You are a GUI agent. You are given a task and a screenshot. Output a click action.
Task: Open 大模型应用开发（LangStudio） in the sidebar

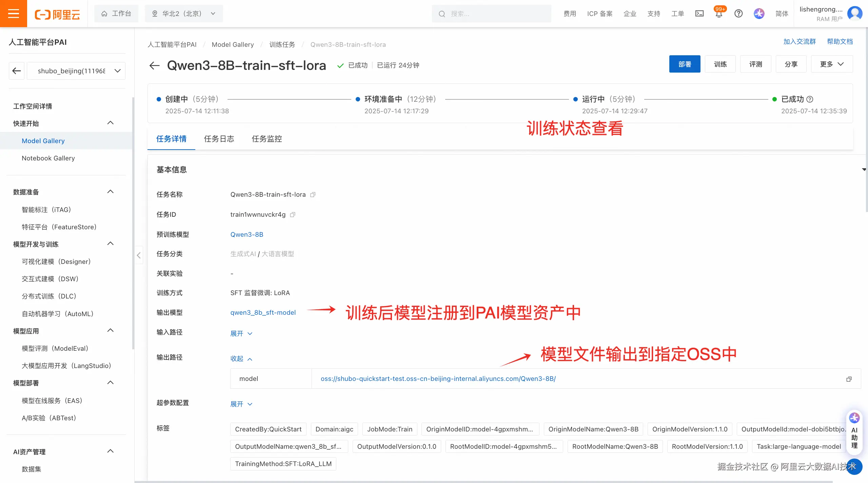point(66,366)
